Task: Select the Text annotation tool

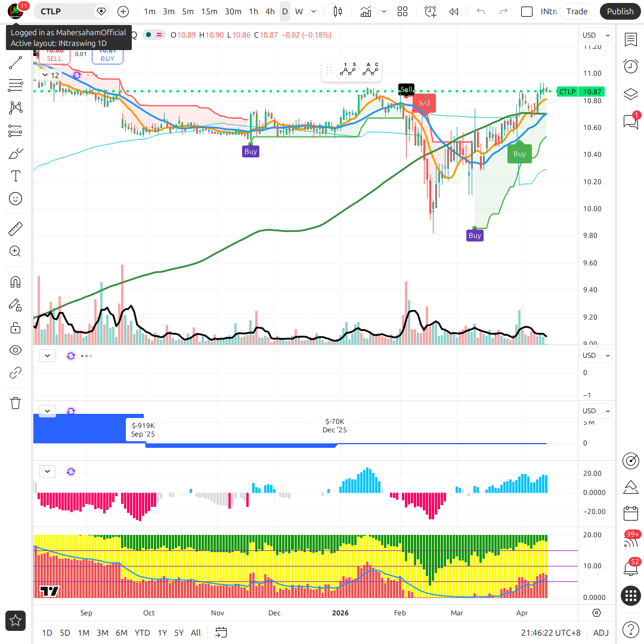Action: (x=16, y=176)
